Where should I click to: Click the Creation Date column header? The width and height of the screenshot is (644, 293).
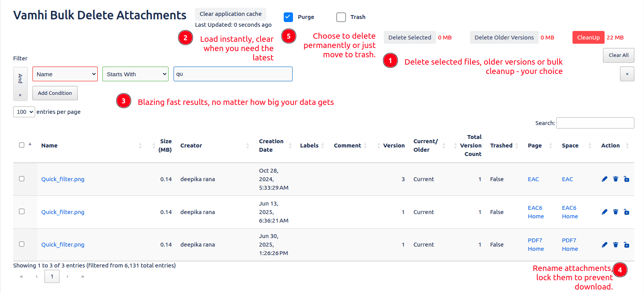point(271,146)
